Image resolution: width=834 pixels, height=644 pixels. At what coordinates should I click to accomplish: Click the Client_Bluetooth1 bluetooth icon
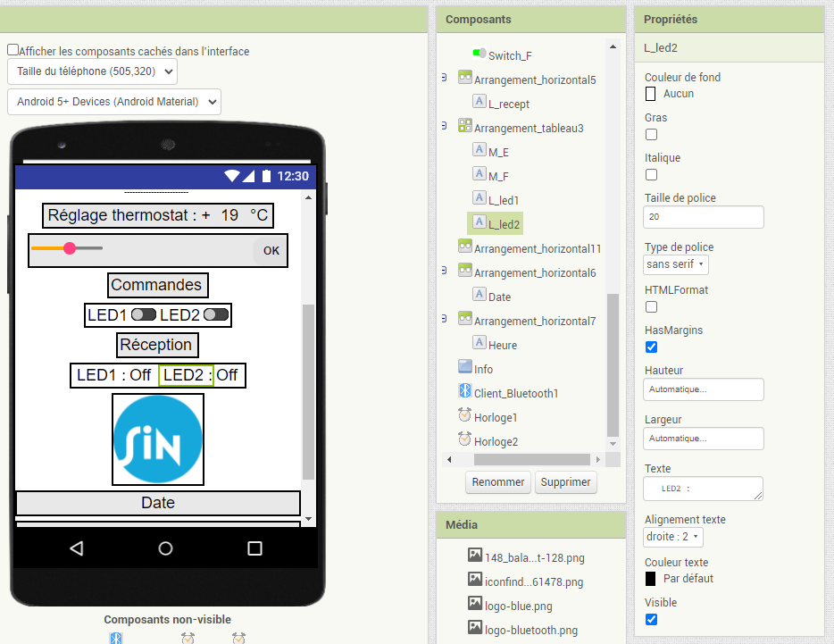click(x=465, y=390)
